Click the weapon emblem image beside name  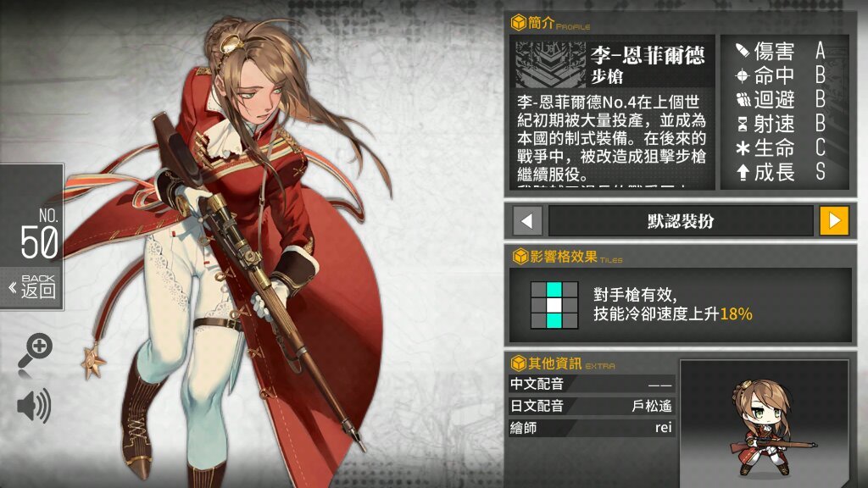[x=550, y=64]
